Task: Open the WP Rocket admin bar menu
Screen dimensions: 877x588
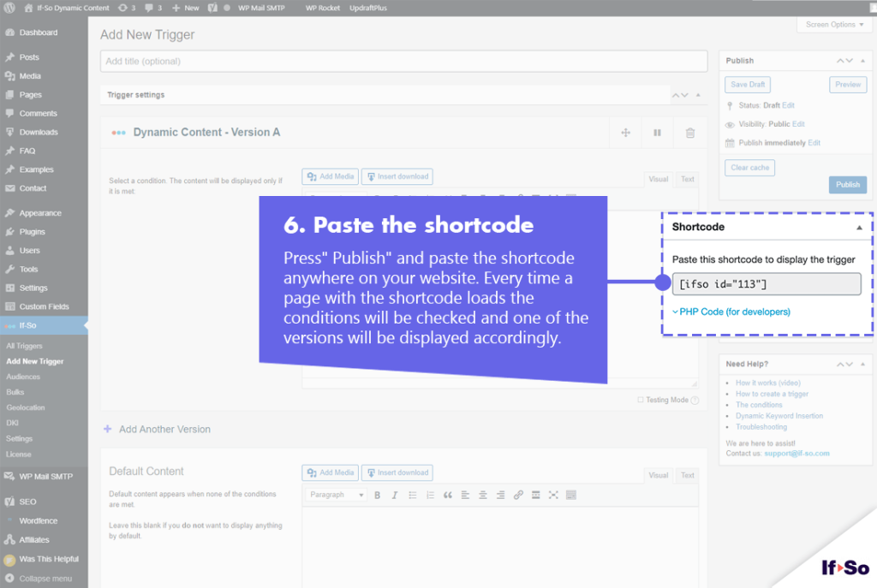Action: (x=323, y=8)
